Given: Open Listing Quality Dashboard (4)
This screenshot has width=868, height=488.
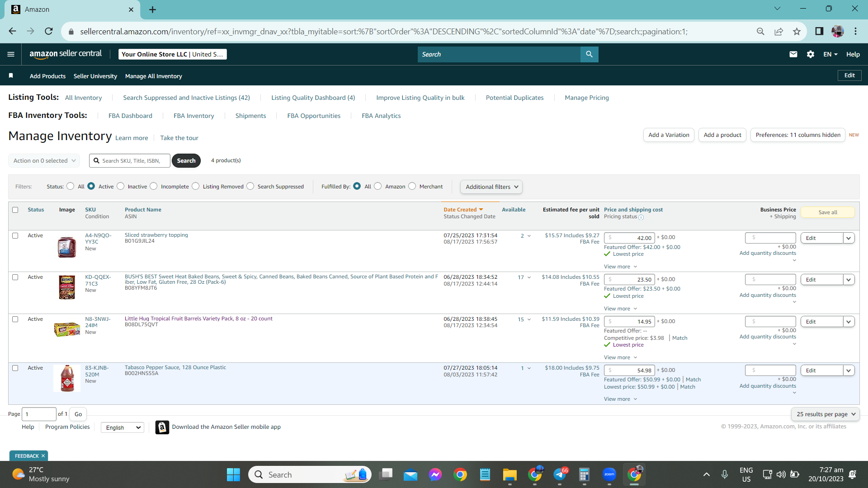Looking at the screenshot, I should point(313,98).
